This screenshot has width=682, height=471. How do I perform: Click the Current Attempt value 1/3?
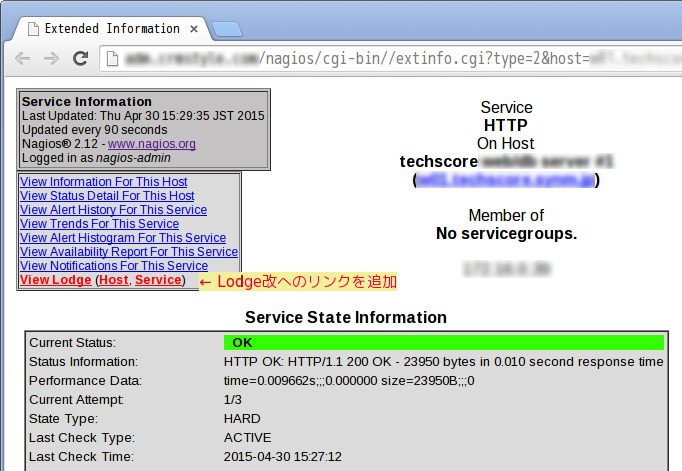pyautogui.click(x=233, y=400)
